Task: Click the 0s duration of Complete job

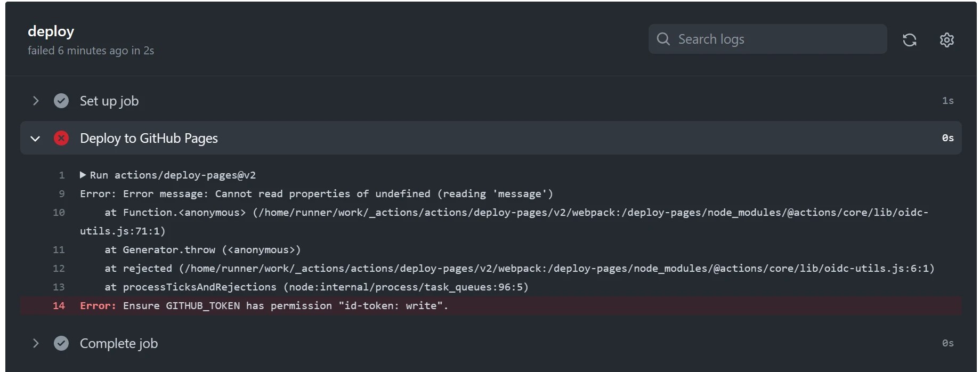Action: coord(948,343)
